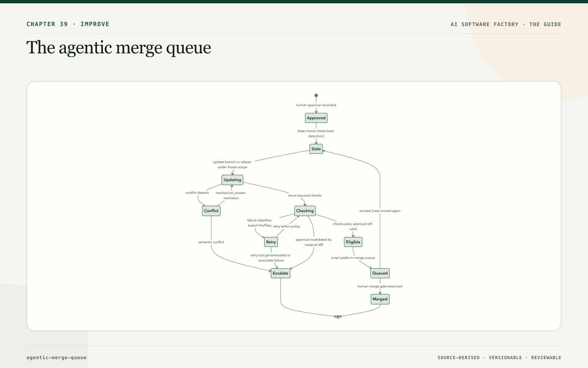Click the Checking state node

(305, 211)
